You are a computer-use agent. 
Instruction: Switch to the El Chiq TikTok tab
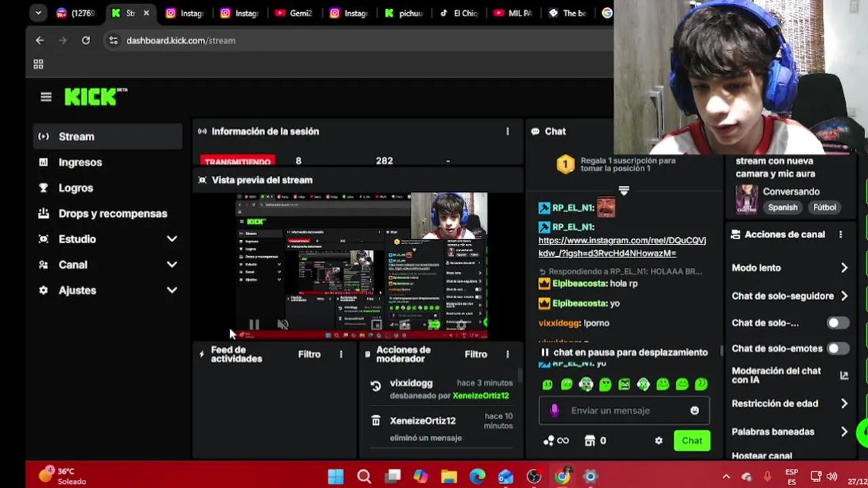tap(458, 13)
